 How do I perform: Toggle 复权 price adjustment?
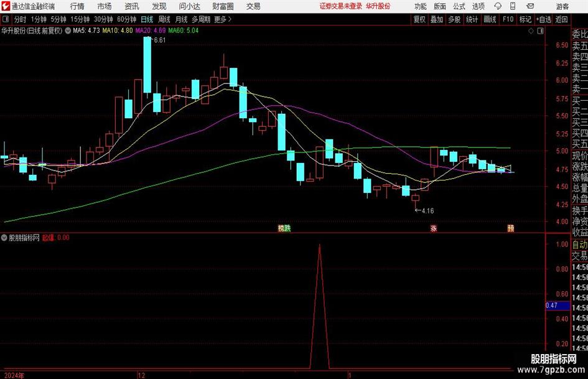(419, 19)
